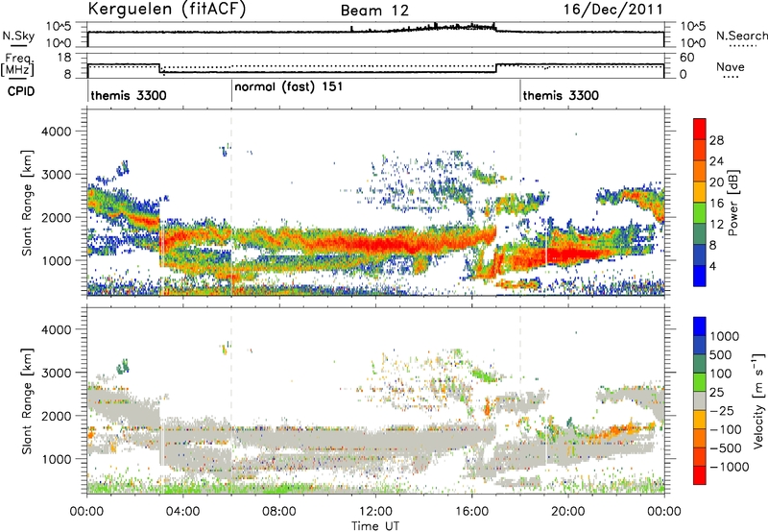This screenshot has width=768, height=532.
Task: Click the blue top of the Velocity color bar
Action: tap(700, 326)
